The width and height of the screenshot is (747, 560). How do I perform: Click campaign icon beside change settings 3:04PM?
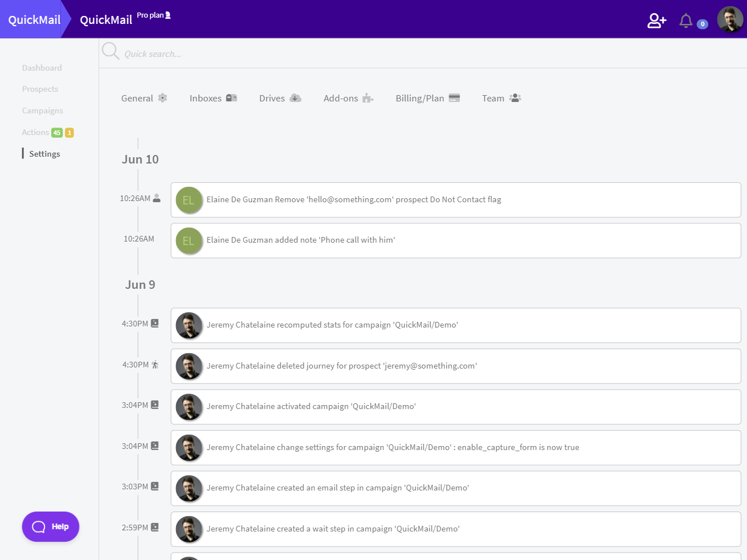click(154, 446)
